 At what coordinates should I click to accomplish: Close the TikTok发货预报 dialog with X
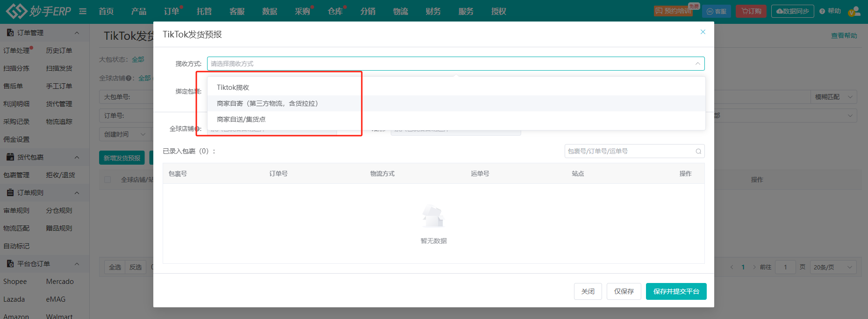[x=703, y=32]
